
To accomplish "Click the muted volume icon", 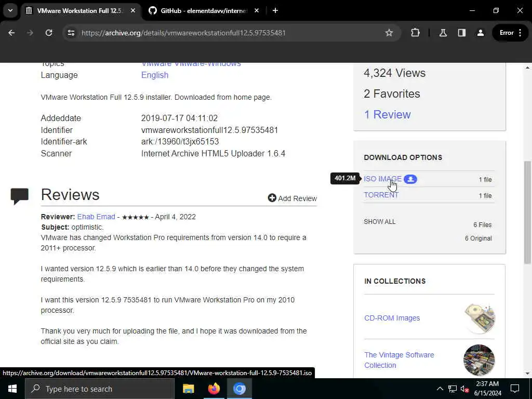I will click(x=464, y=389).
